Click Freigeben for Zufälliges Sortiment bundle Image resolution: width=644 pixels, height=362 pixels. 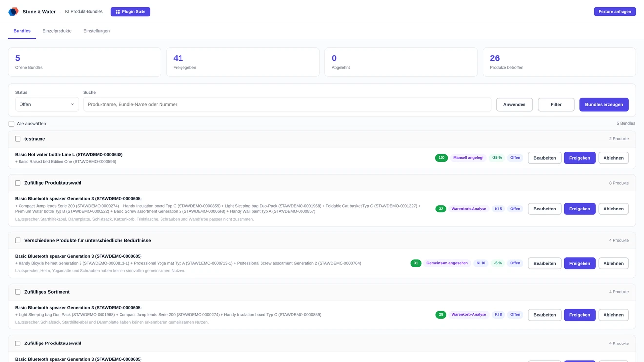(580, 315)
